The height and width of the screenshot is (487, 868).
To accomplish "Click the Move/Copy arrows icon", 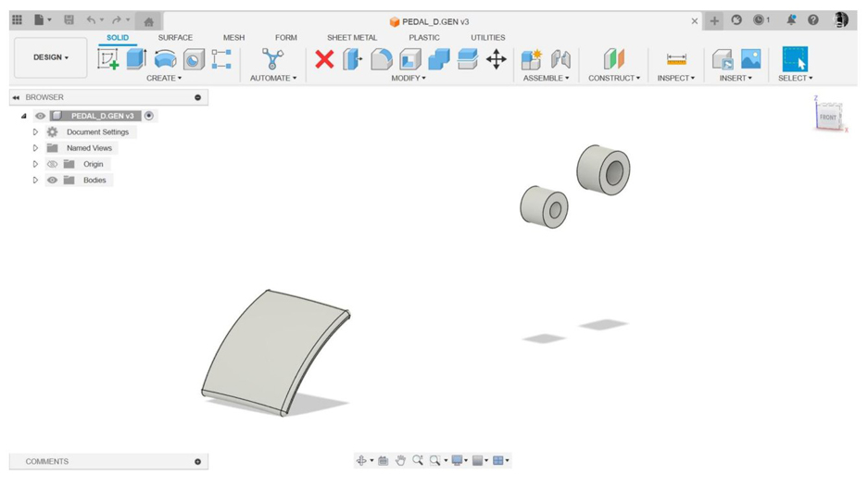I will coord(497,59).
